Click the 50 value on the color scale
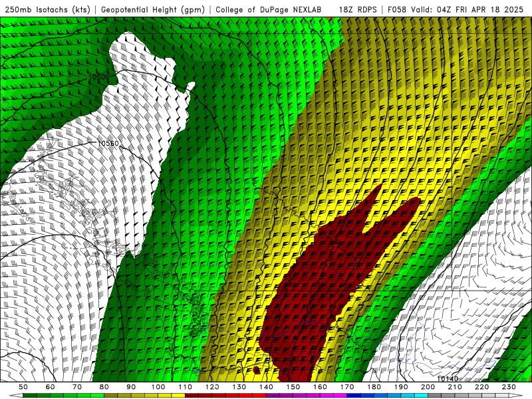This screenshot has width=532, height=399. pos(23,387)
